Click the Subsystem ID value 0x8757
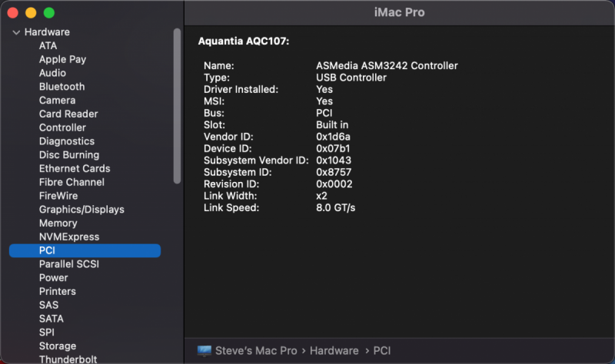 pos(334,172)
